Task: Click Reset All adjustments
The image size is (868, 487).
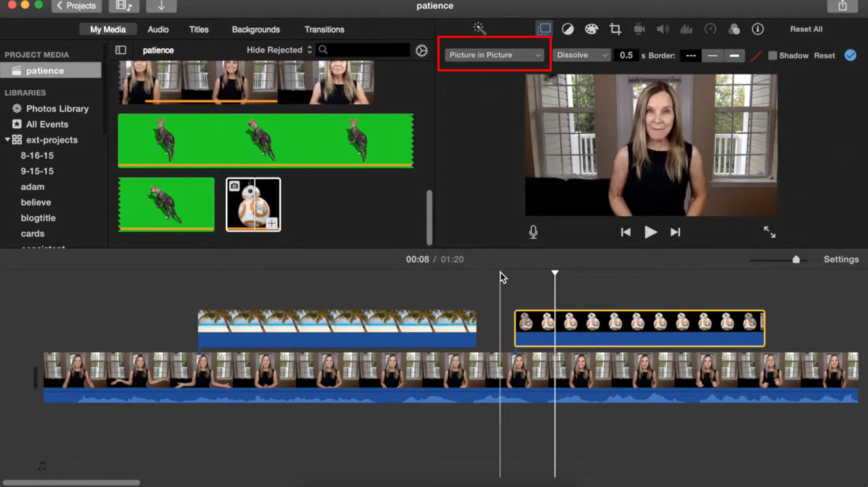Action: click(806, 29)
